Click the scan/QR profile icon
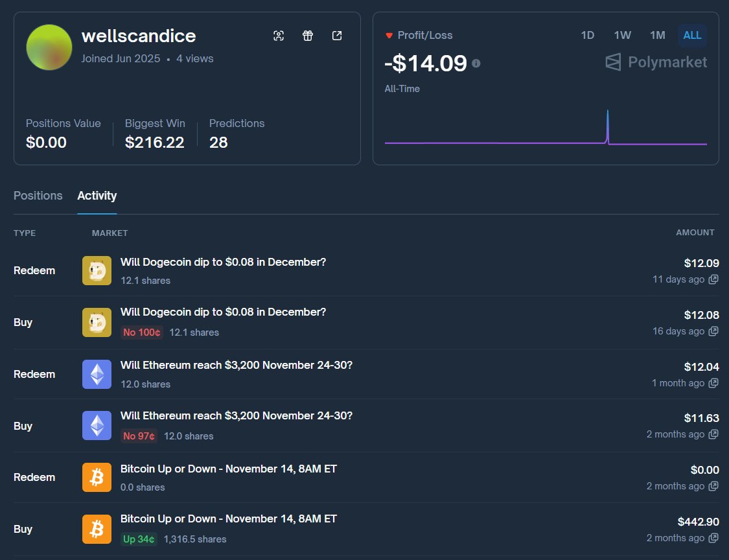Viewport: 729px width, 560px height. (x=279, y=36)
